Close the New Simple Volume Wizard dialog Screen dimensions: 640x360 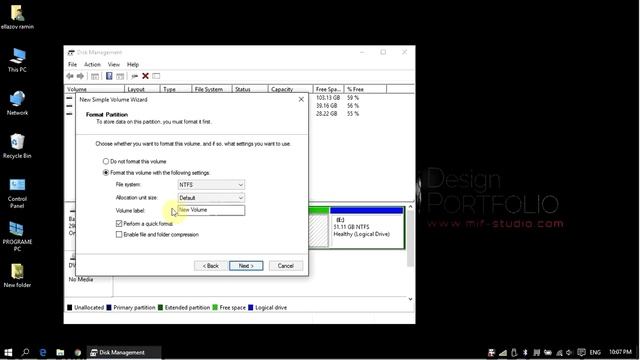[x=301, y=100]
